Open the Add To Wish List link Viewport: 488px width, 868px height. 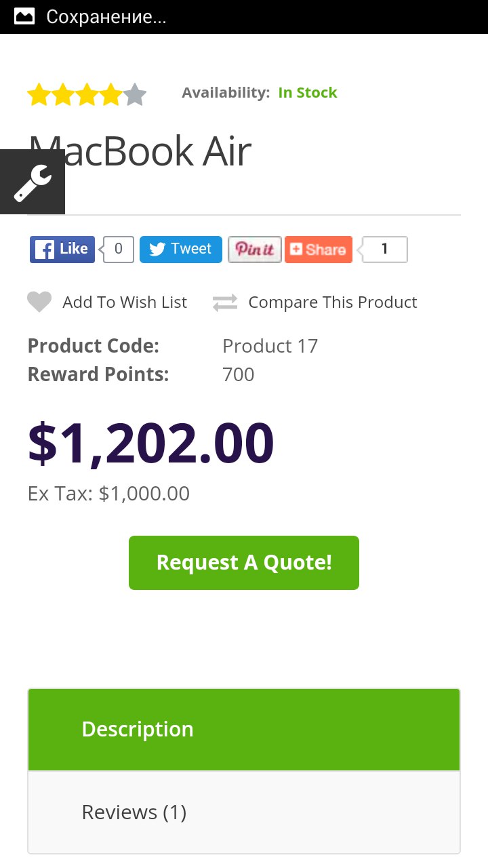click(x=125, y=302)
